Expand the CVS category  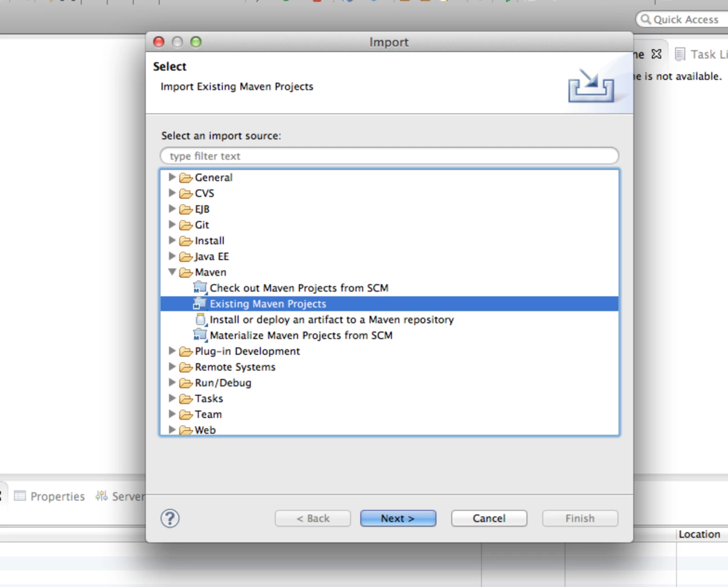click(x=172, y=193)
